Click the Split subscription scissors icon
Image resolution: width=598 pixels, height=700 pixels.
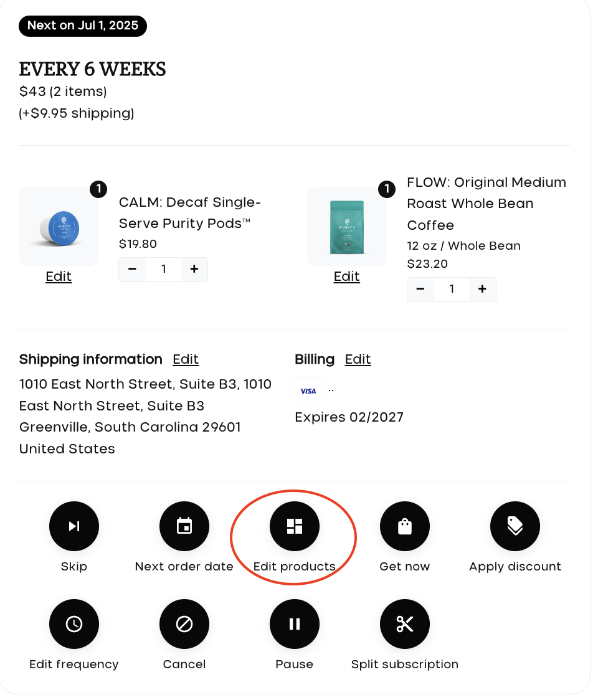[405, 624]
